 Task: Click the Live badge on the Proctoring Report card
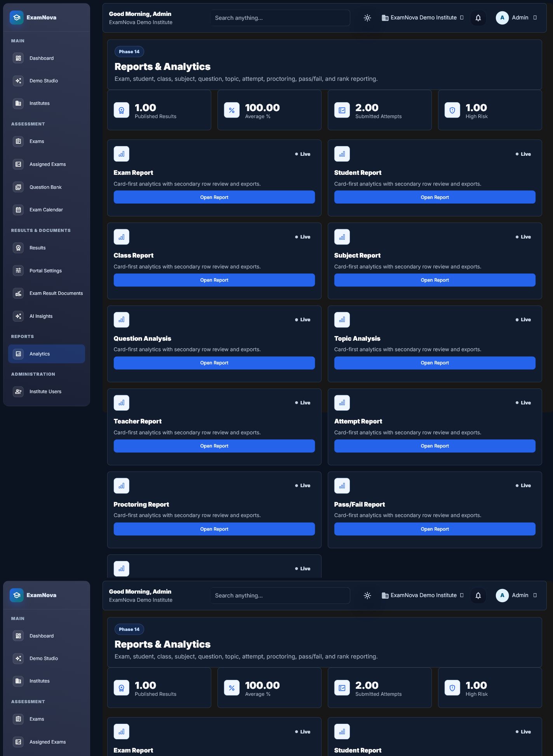click(303, 486)
